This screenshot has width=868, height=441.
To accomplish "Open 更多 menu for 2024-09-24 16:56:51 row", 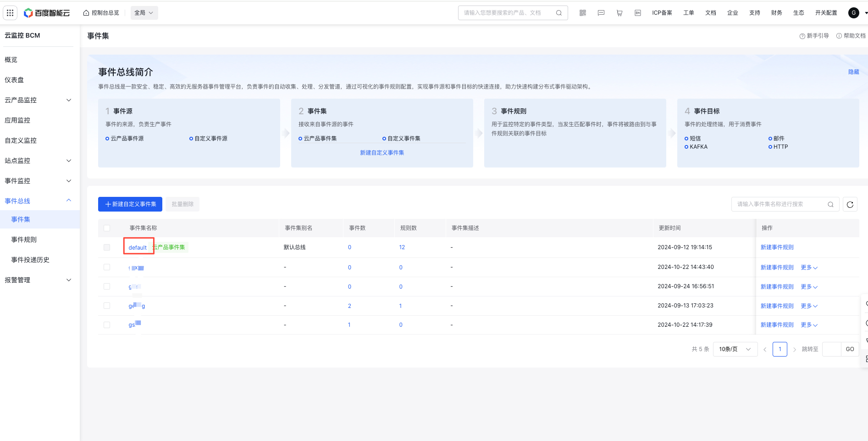I will point(809,287).
